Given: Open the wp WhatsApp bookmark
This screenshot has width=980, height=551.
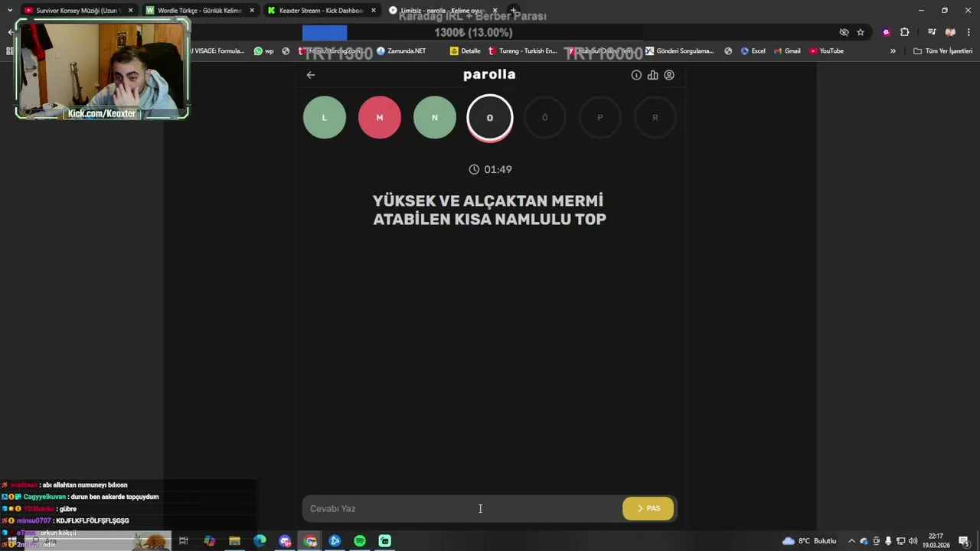Looking at the screenshot, I should coord(263,51).
